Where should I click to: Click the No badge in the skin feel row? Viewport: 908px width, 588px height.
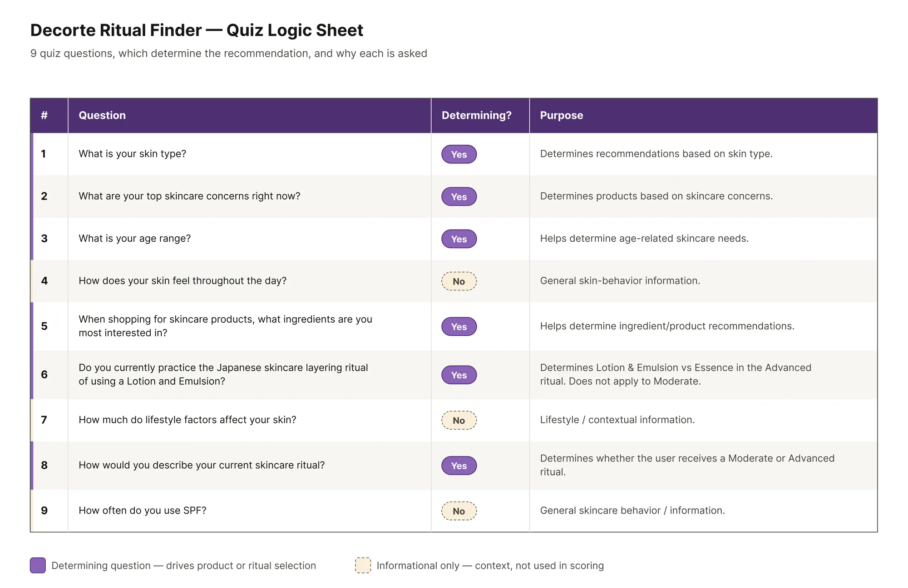(459, 281)
